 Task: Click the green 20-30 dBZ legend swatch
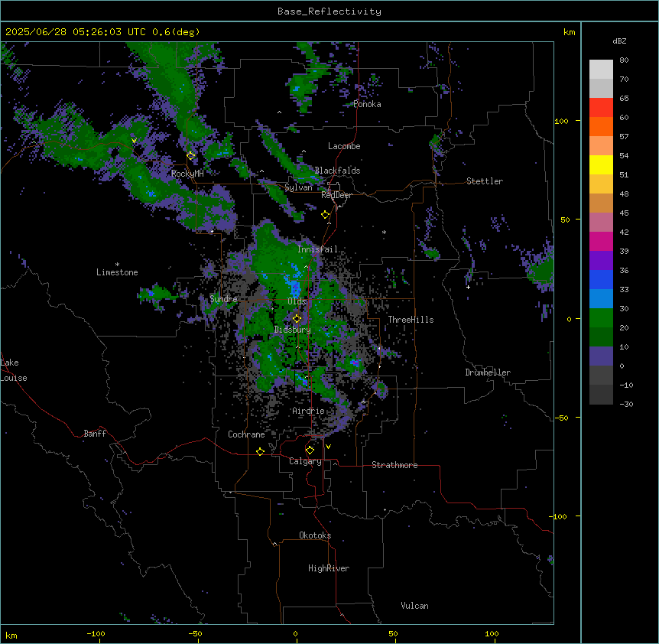pyautogui.click(x=601, y=318)
